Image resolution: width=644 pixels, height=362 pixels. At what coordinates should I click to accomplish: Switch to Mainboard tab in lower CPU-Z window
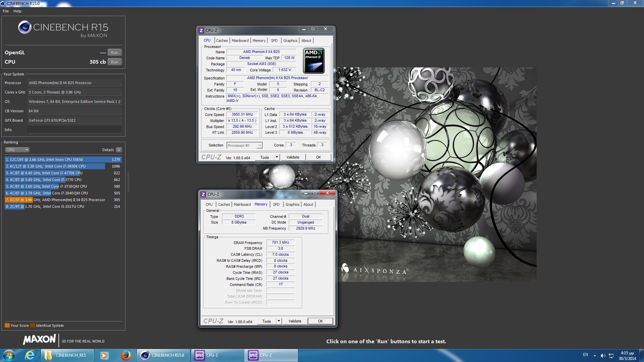coord(242,204)
